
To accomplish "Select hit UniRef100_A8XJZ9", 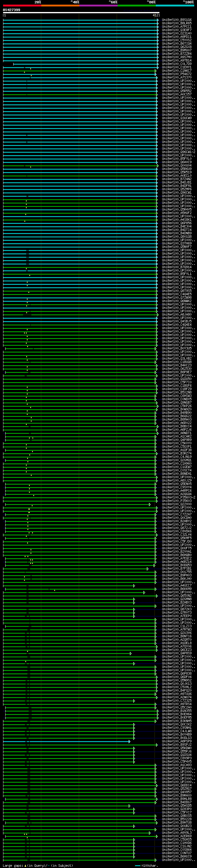I will pos(177,481).
